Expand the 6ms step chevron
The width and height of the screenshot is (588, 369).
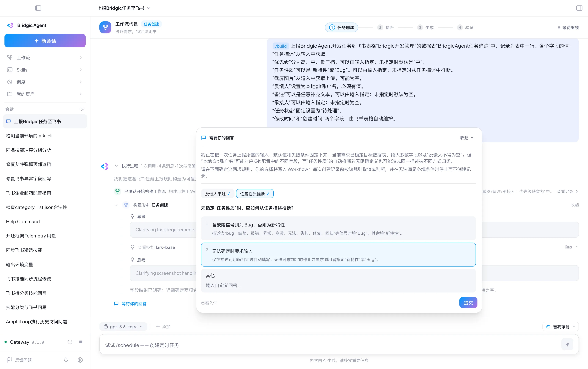point(577,247)
